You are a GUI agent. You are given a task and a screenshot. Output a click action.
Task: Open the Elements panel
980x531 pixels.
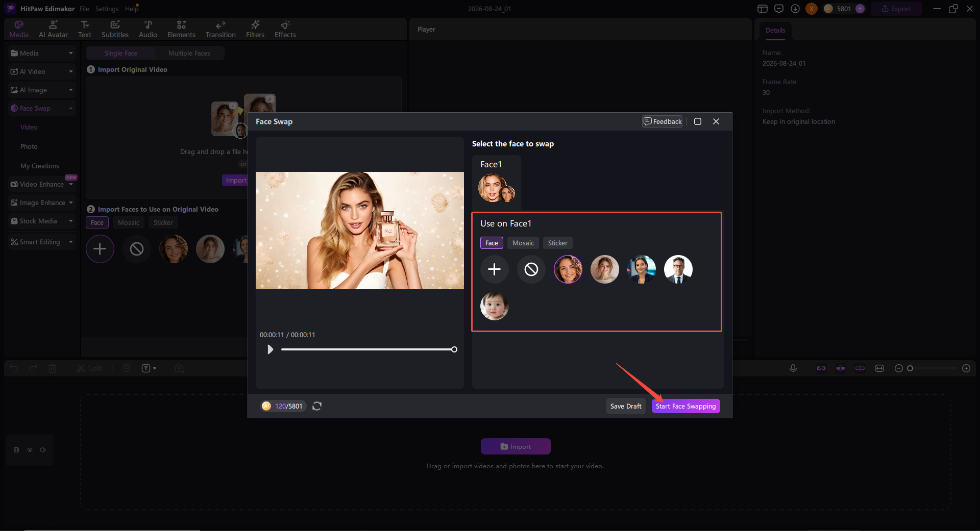(x=181, y=30)
